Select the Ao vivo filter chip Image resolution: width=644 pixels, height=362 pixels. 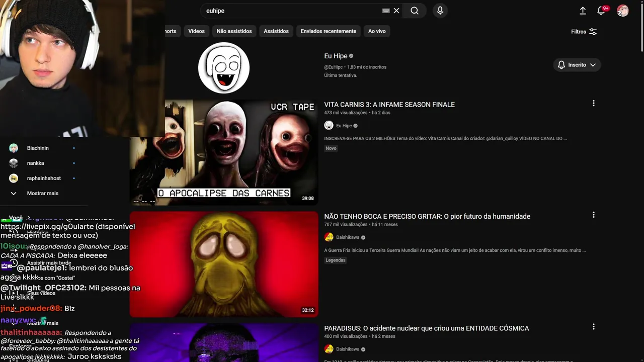click(377, 31)
